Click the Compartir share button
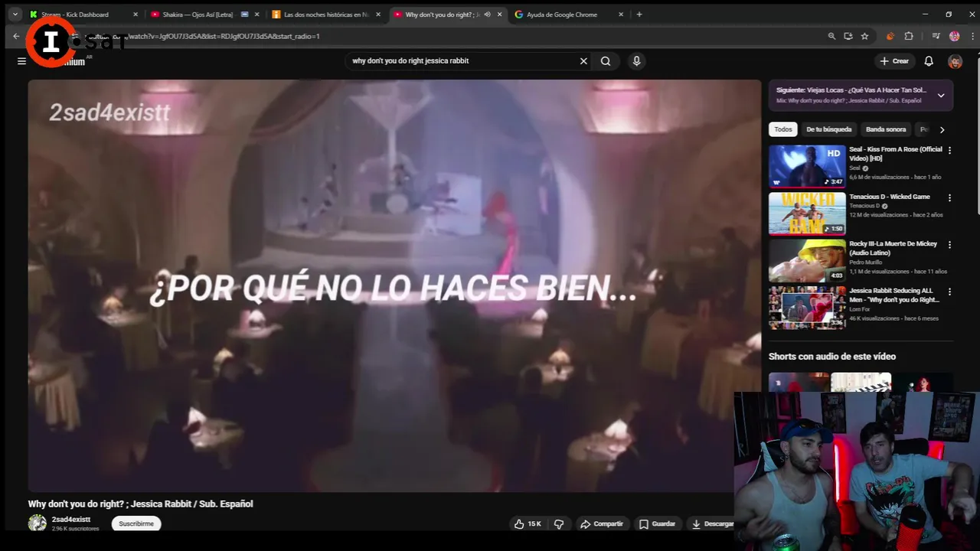The width and height of the screenshot is (980, 551). [x=601, y=524]
